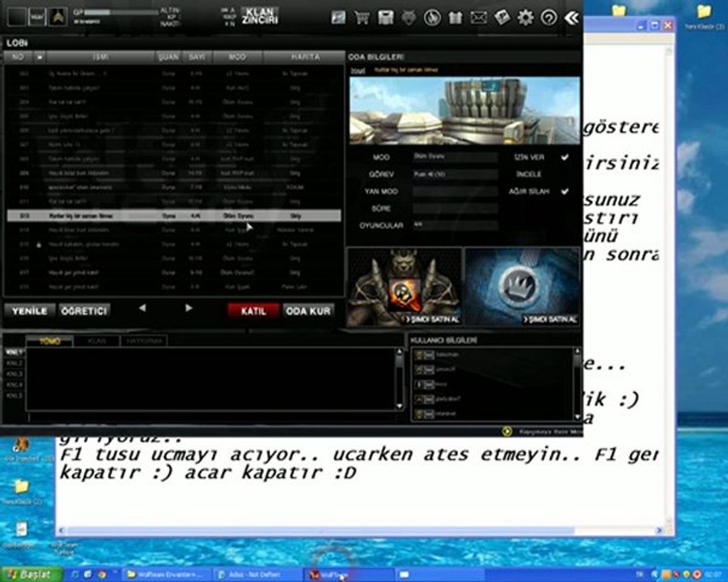Sort by NO column header

18,57
